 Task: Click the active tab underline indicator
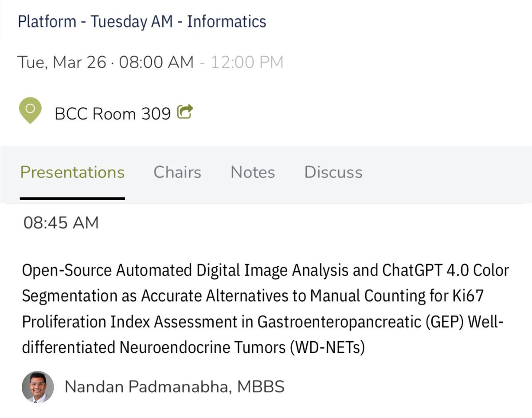click(x=72, y=199)
